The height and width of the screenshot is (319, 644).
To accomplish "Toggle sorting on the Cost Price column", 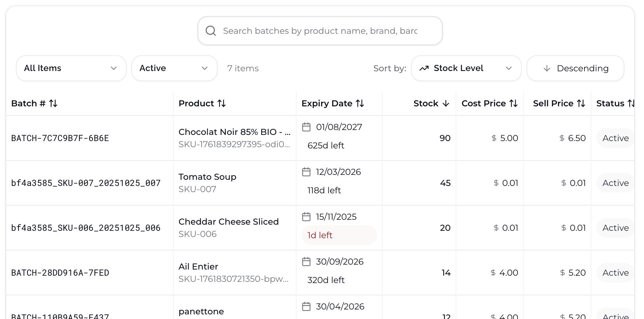I will tap(489, 103).
